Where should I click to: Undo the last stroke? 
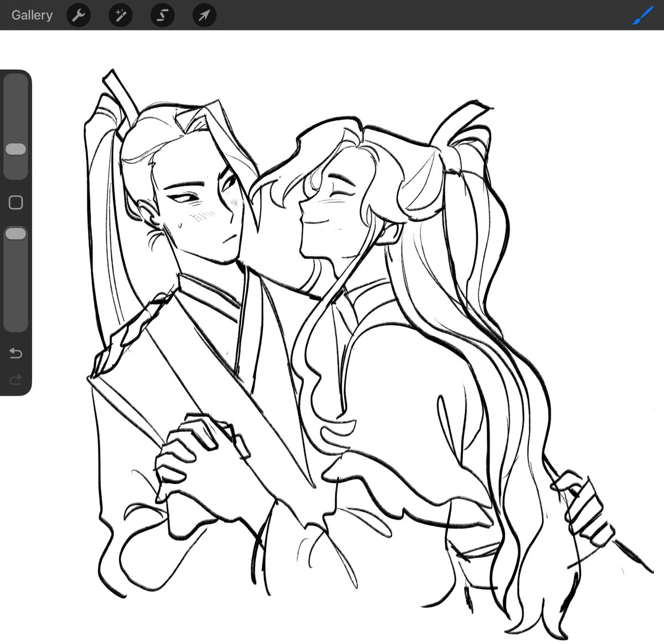(15, 353)
